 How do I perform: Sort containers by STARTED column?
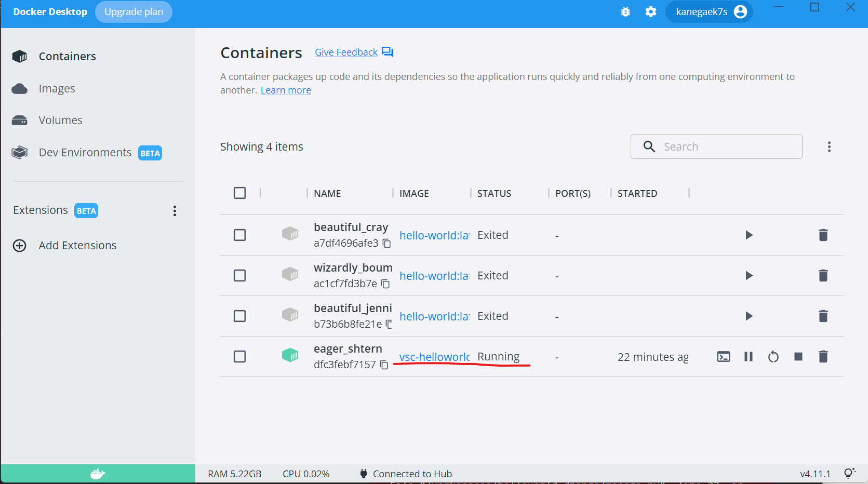pyautogui.click(x=637, y=194)
